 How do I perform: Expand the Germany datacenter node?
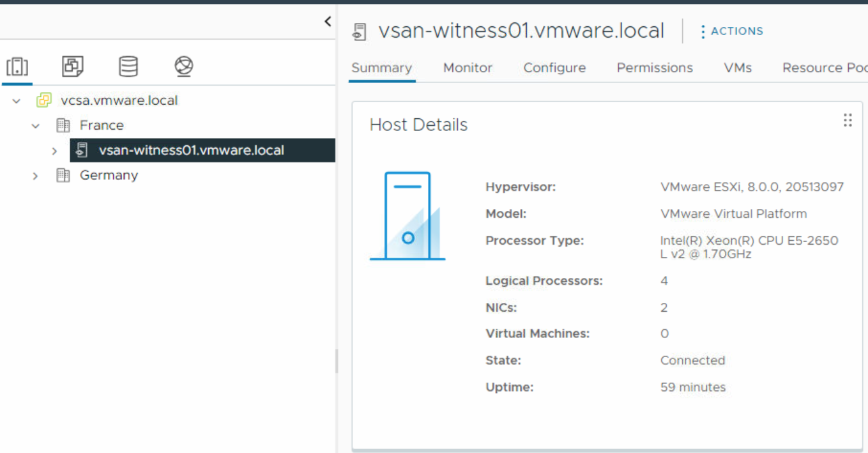36,175
